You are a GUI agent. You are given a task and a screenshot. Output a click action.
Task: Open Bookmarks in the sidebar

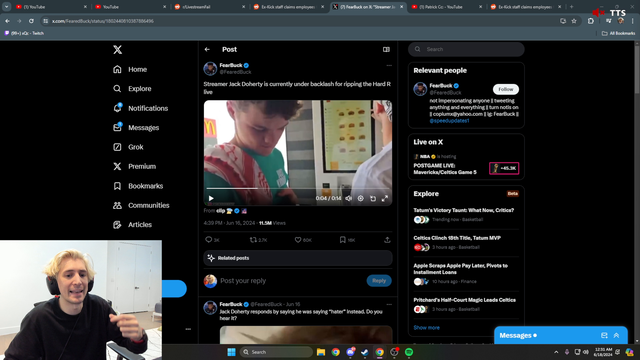pos(138,186)
